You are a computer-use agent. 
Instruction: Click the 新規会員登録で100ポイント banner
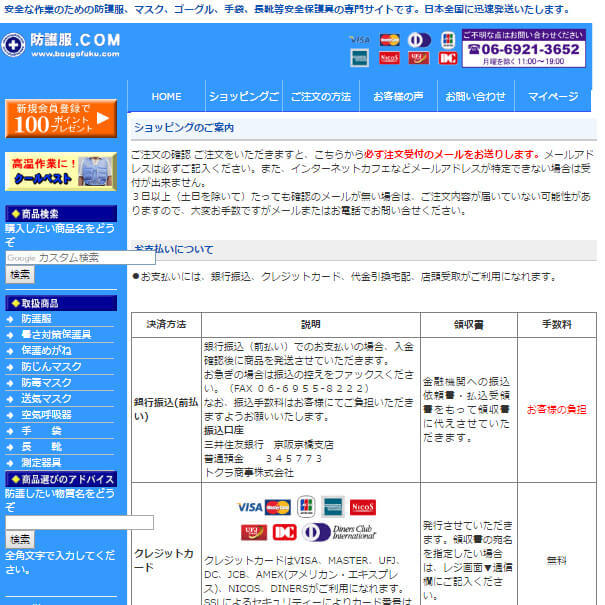tap(61, 118)
